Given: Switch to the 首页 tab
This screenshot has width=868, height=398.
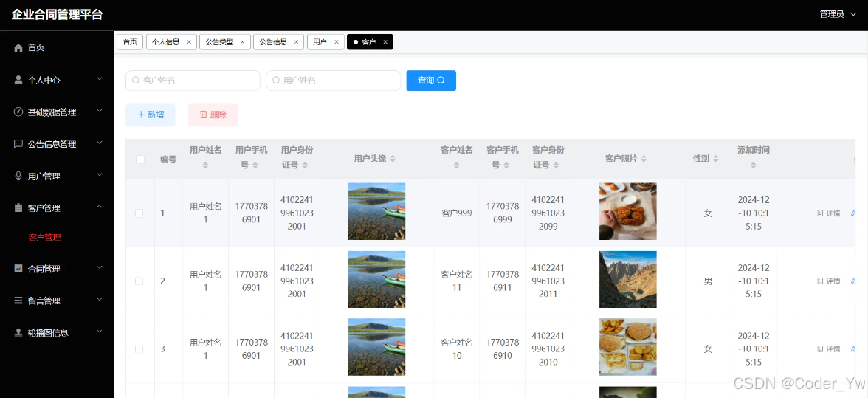Looking at the screenshot, I should tap(130, 42).
